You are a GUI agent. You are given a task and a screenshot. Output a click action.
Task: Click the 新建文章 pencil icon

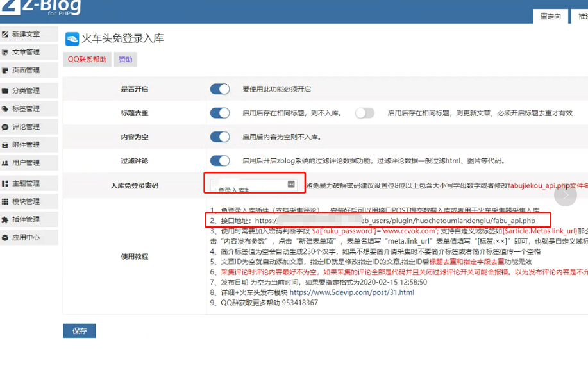tap(5, 34)
